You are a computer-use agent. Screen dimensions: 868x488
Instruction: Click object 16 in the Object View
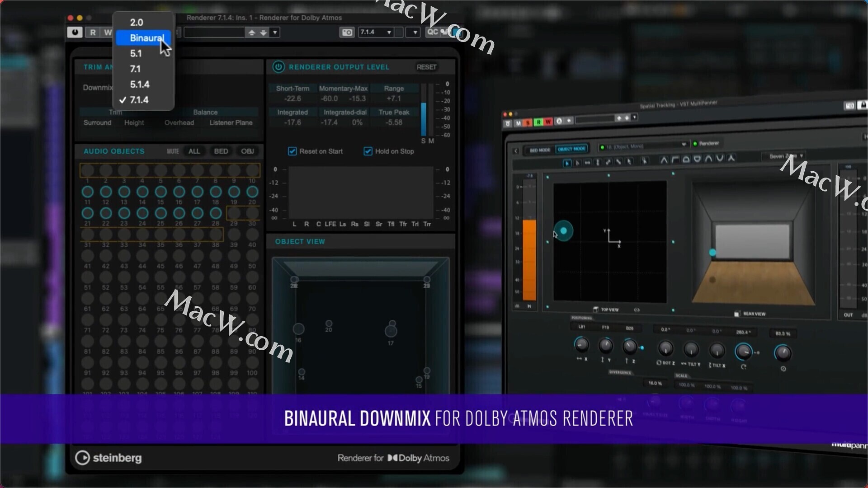pyautogui.click(x=298, y=329)
